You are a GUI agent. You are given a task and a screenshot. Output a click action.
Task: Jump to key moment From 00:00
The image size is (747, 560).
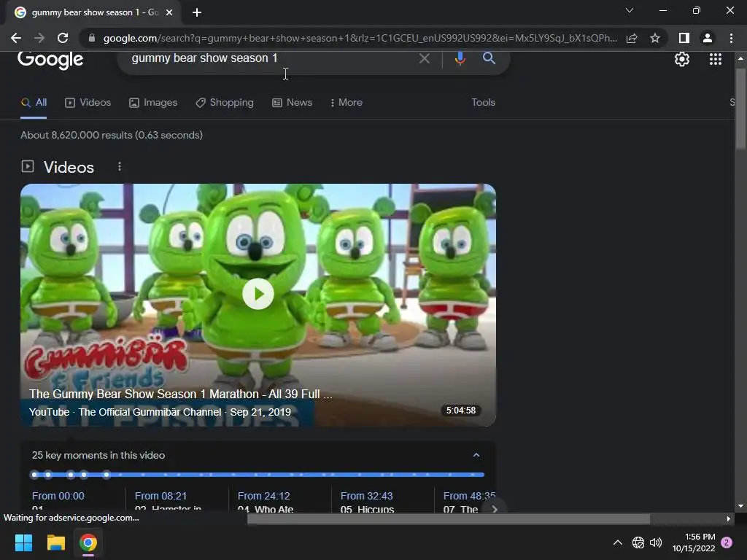pyautogui.click(x=58, y=496)
